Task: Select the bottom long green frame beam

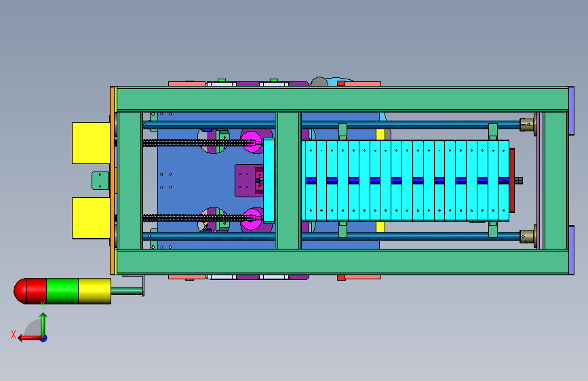Action: [342, 262]
